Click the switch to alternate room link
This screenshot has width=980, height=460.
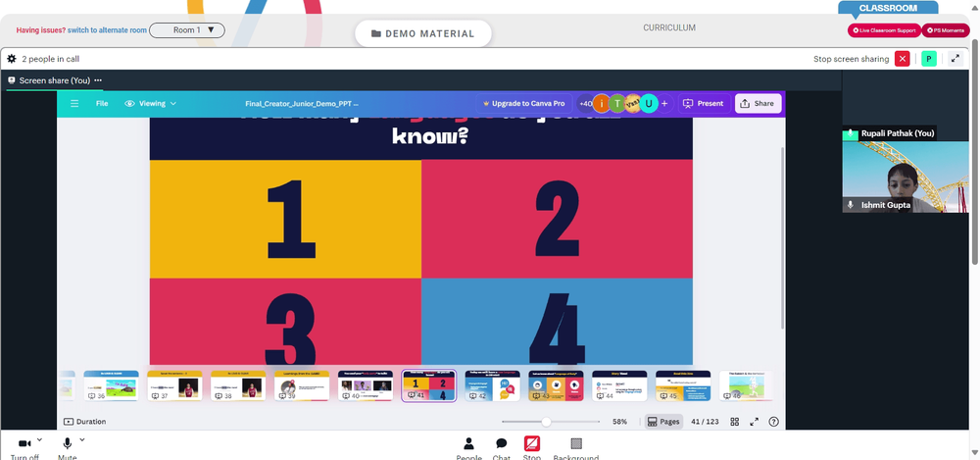tap(108, 30)
